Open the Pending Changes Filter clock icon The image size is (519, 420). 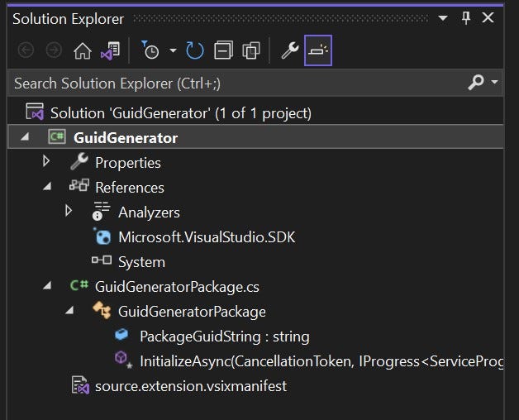150,50
